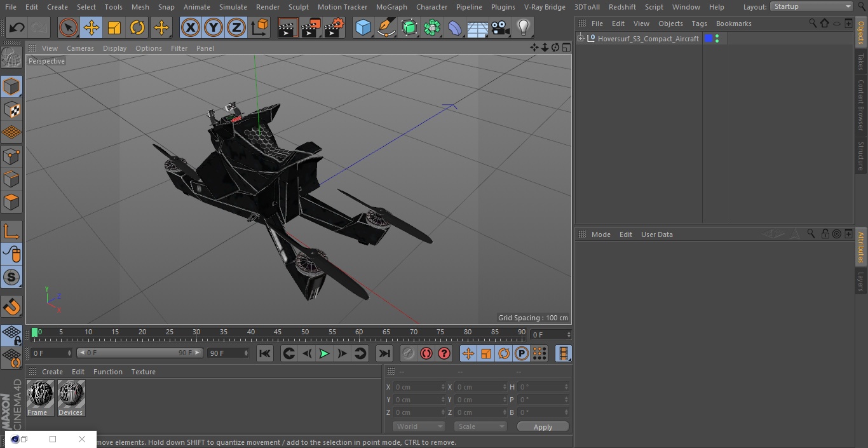This screenshot has height=448, width=868.
Task: Activate the Scale tool
Action: pos(114,27)
